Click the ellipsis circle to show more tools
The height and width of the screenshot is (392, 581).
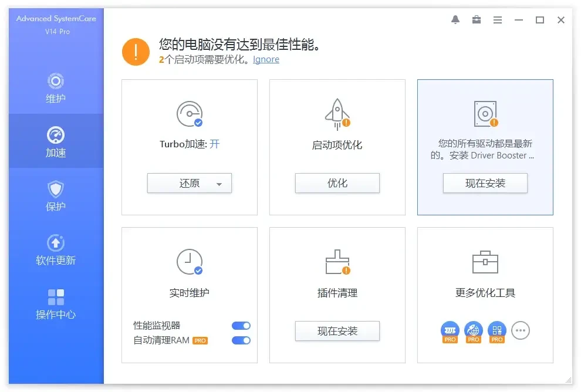point(521,330)
